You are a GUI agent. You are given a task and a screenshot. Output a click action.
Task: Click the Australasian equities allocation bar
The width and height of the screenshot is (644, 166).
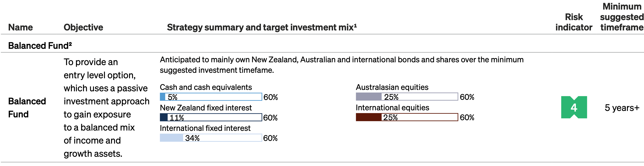click(x=407, y=97)
